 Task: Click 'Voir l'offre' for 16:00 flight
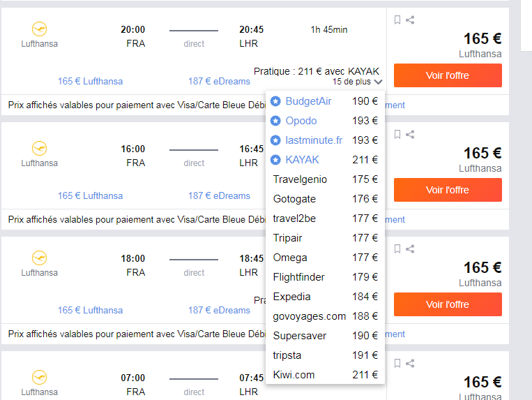click(448, 190)
